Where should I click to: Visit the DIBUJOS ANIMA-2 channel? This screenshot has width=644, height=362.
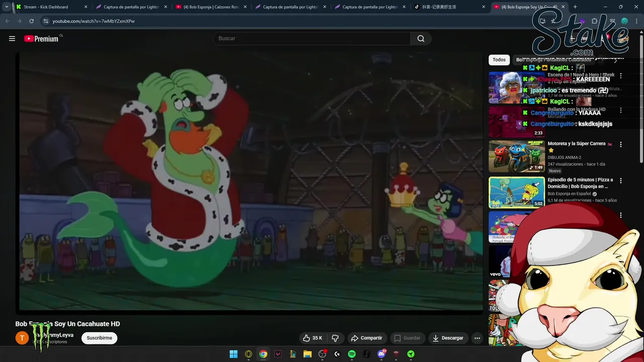(565, 157)
